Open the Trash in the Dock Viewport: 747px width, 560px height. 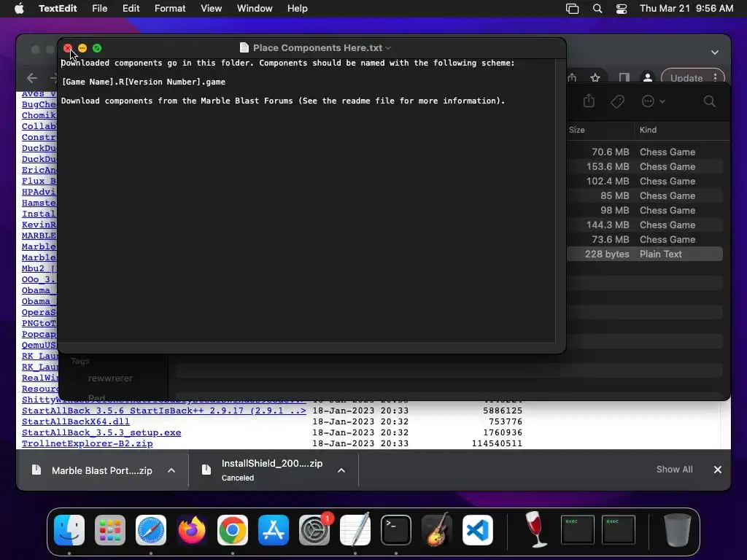pos(677,530)
